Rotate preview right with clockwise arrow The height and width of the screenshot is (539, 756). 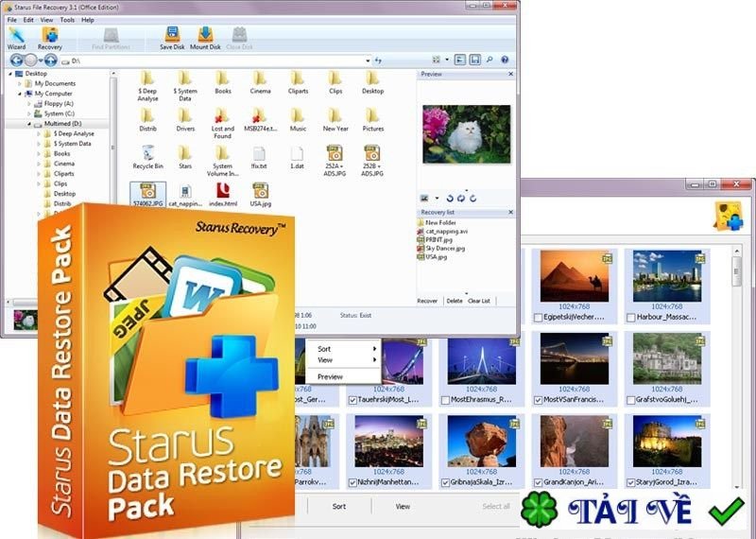[x=472, y=198]
